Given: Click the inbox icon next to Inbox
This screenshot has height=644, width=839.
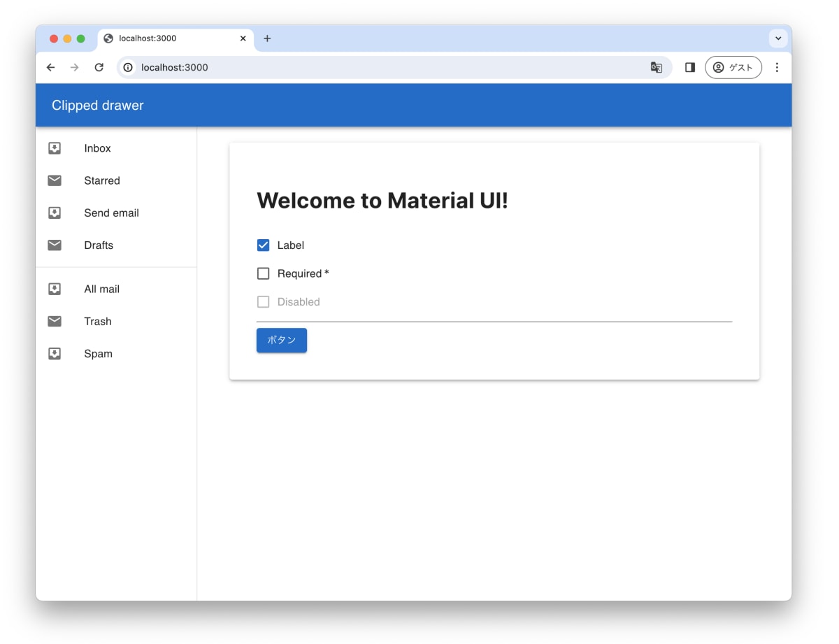Looking at the screenshot, I should (55, 148).
